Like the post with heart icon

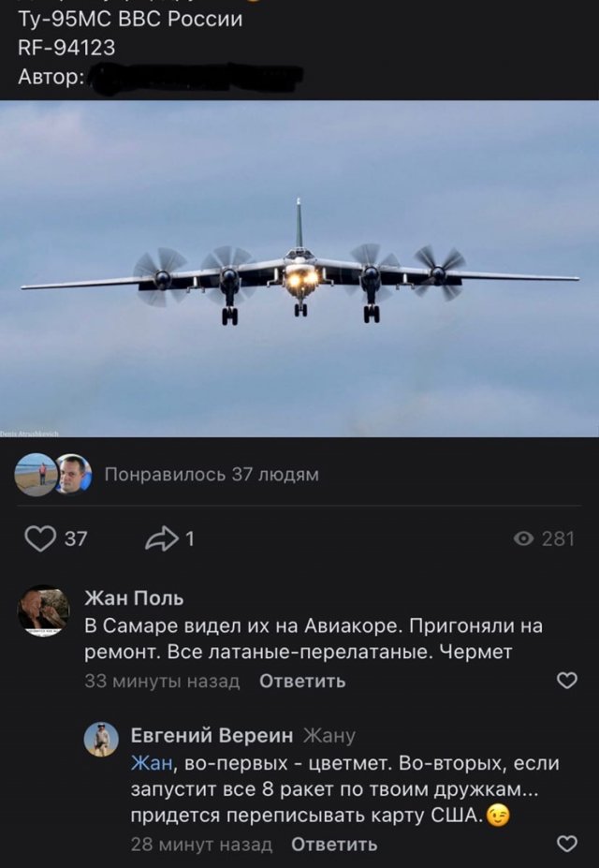click(x=40, y=538)
